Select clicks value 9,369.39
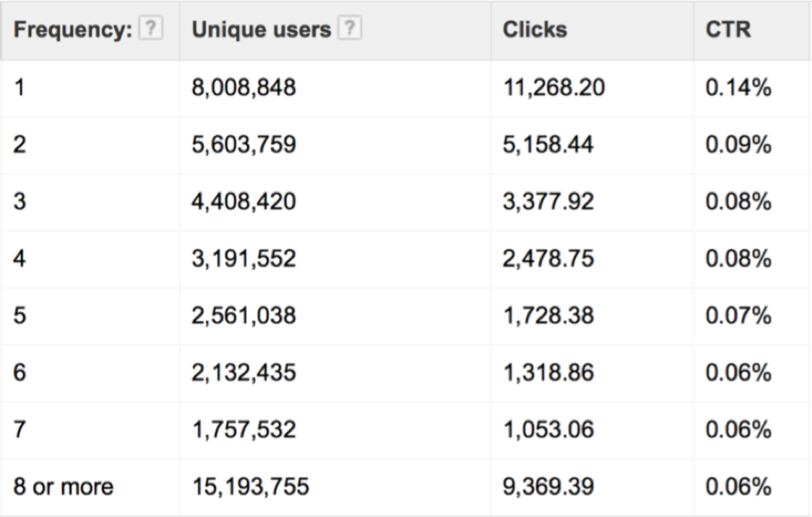Screen dimensions: 812x517 [548, 487]
